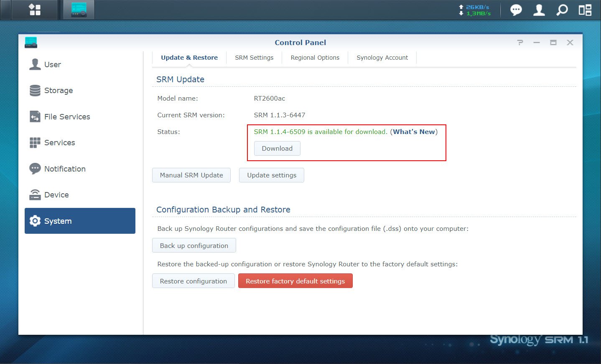Go to the Regional Options tab
Screen dimensions: 601x364
[315, 58]
